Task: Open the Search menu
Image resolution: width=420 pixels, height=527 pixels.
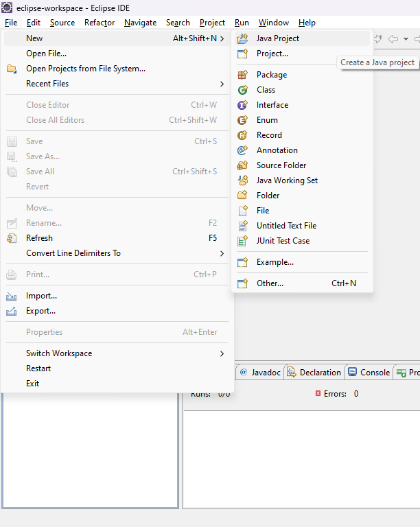Action: tap(178, 23)
